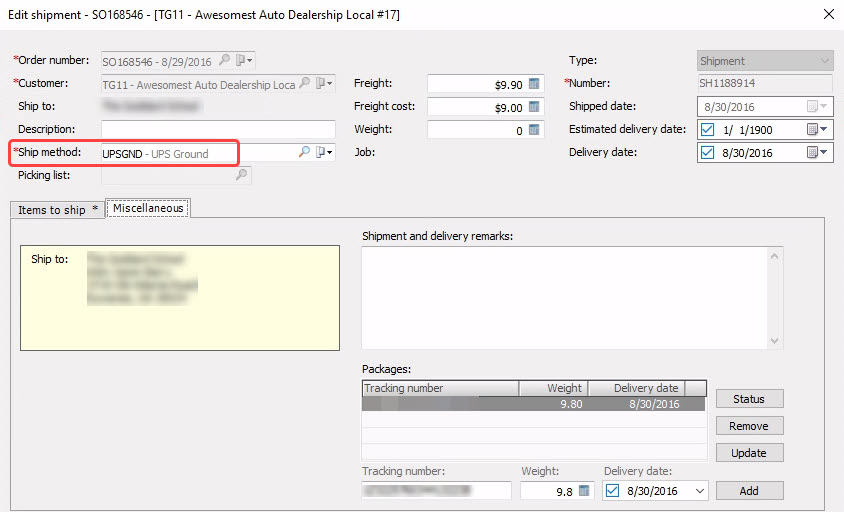844x512 pixels.
Task: Click the package Weight 9.8 calculator icon
Action: click(x=584, y=490)
